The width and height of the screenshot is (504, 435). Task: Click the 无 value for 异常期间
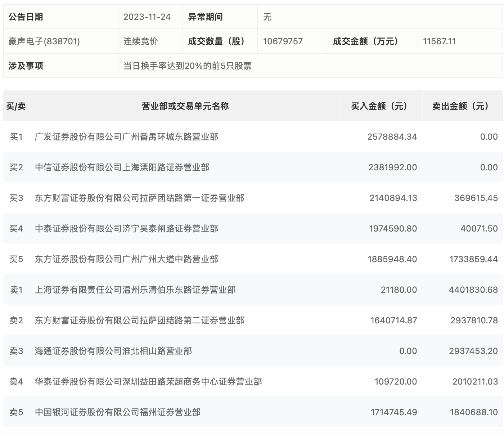pos(267,17)
